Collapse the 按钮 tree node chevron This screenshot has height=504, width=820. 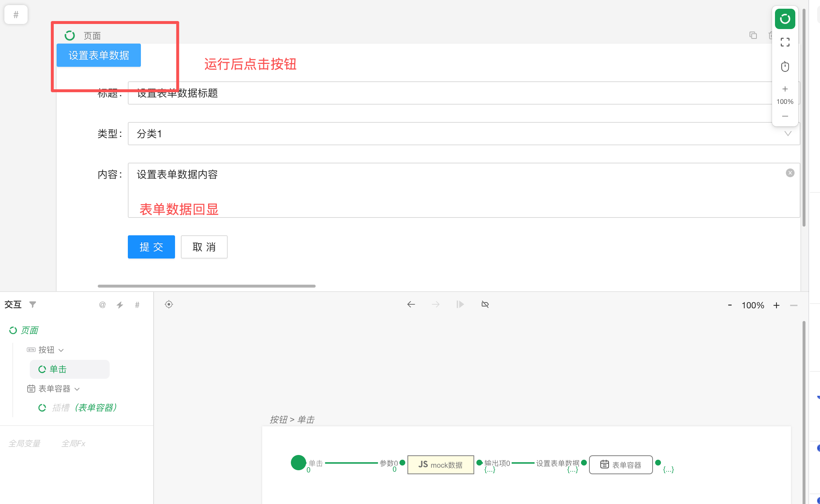pos(61,350)
